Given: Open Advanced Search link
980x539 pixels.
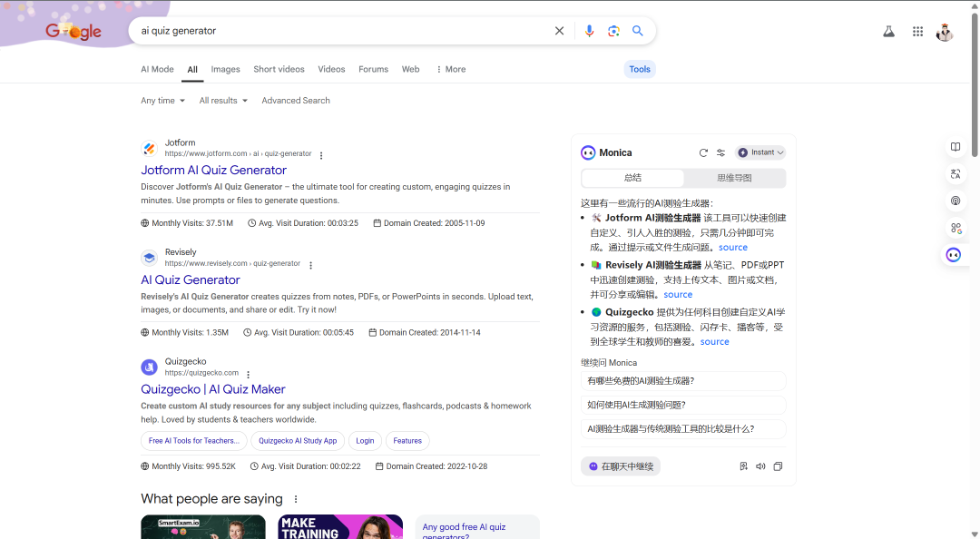Looking at the screenshot, I should 296,101.
